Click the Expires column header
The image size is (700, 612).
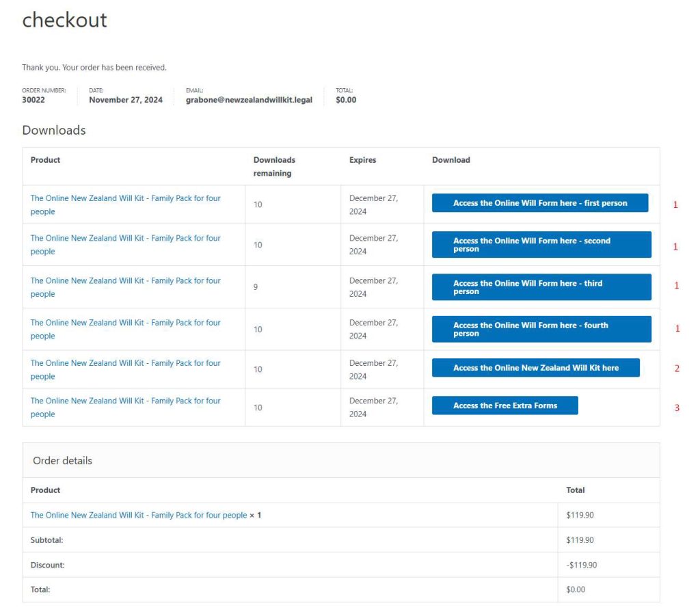[x=362, y=160]
